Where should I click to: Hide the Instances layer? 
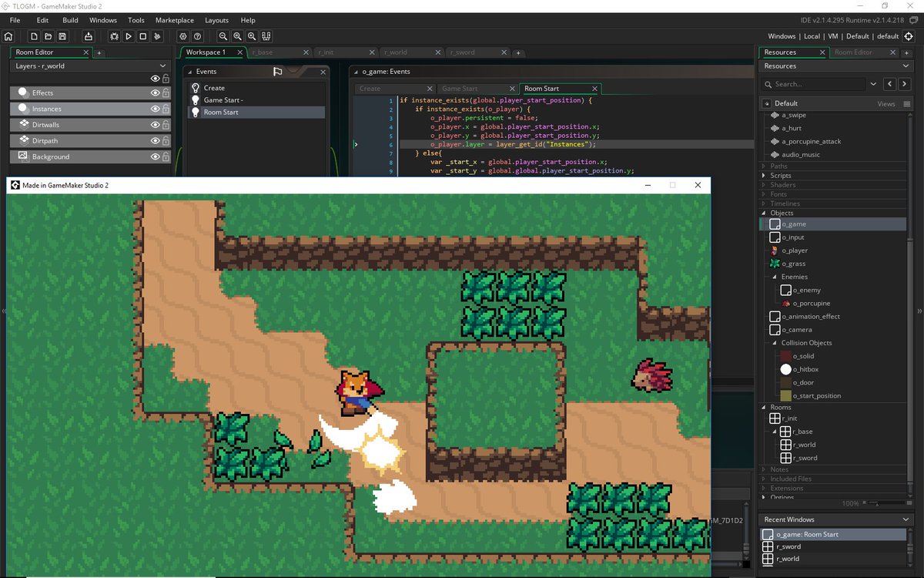click(x=156, y=109)
